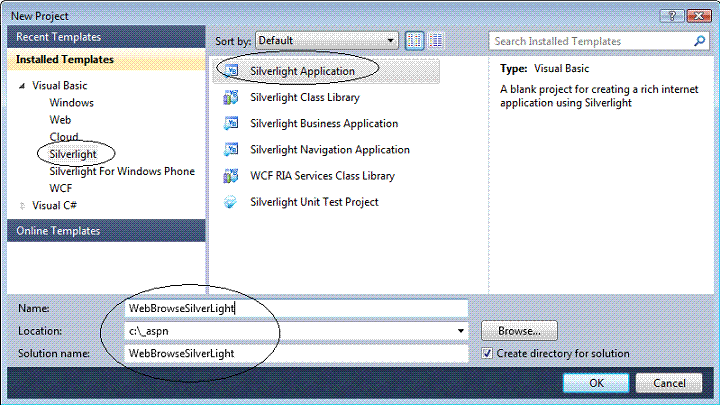Viewport: 720px width, 405px height.
Task: Click the Browse... button
Action: click(519, 331)
